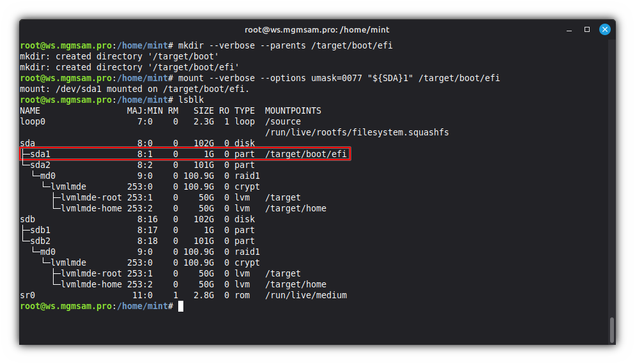This screenshot has width=635, height=364.
Task: Click the sdb disk entry name
Action: pos(27,219)
